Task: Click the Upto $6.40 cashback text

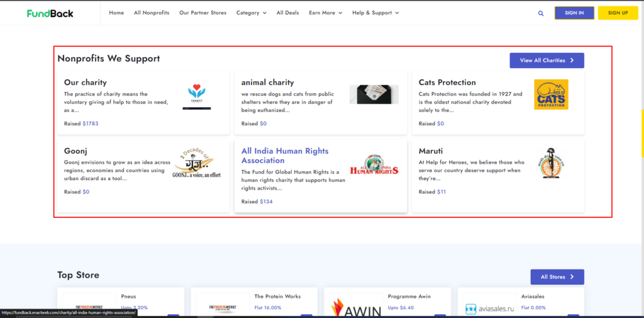Action: (x=401, y=308)
